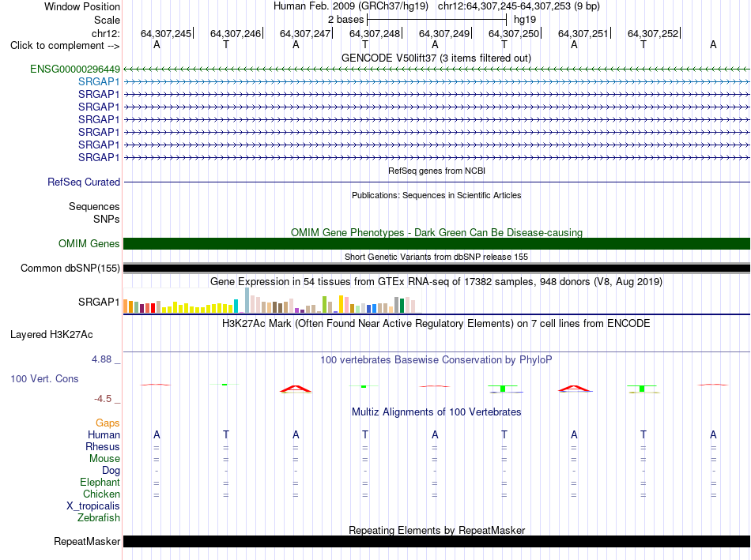Open the Common dbSNP(155) track label
This screenshot has height=560, width=751.
click(70, 268)
